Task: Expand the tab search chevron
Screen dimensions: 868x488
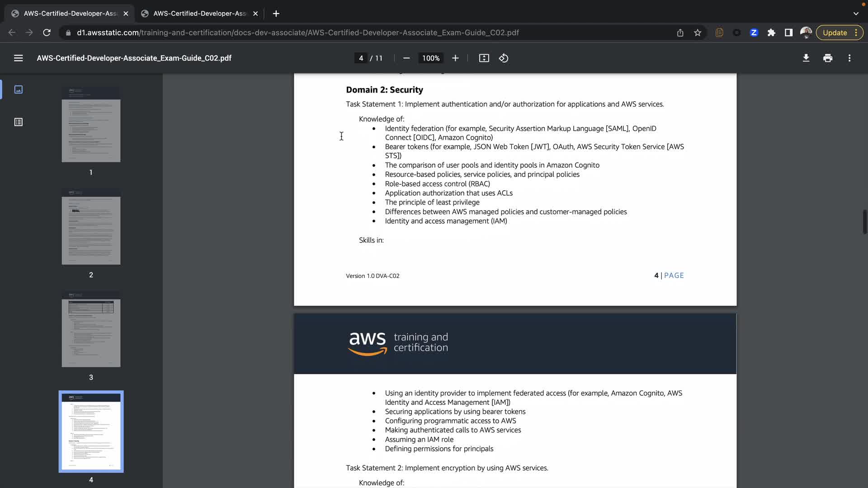Action: (856, 14)
